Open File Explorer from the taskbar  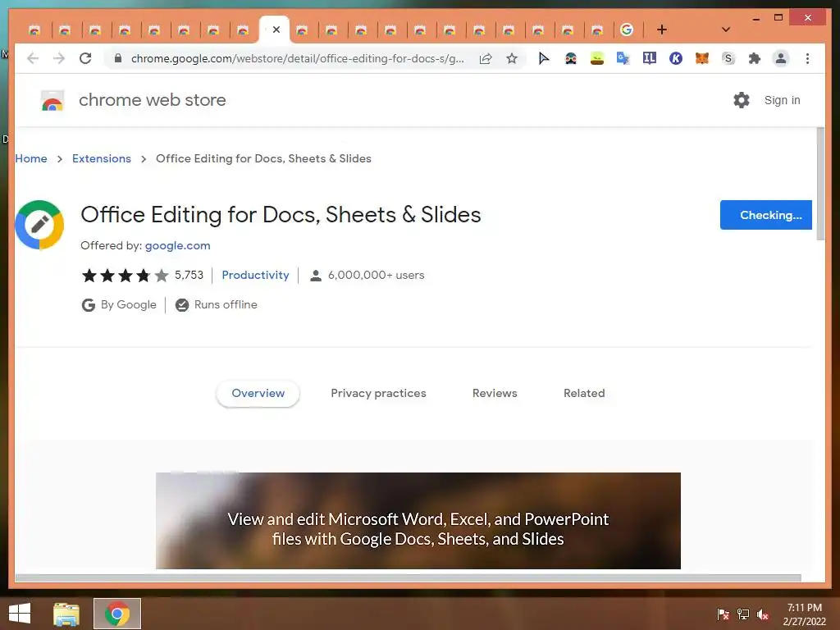pyautogui.click(x=66, y=614)
